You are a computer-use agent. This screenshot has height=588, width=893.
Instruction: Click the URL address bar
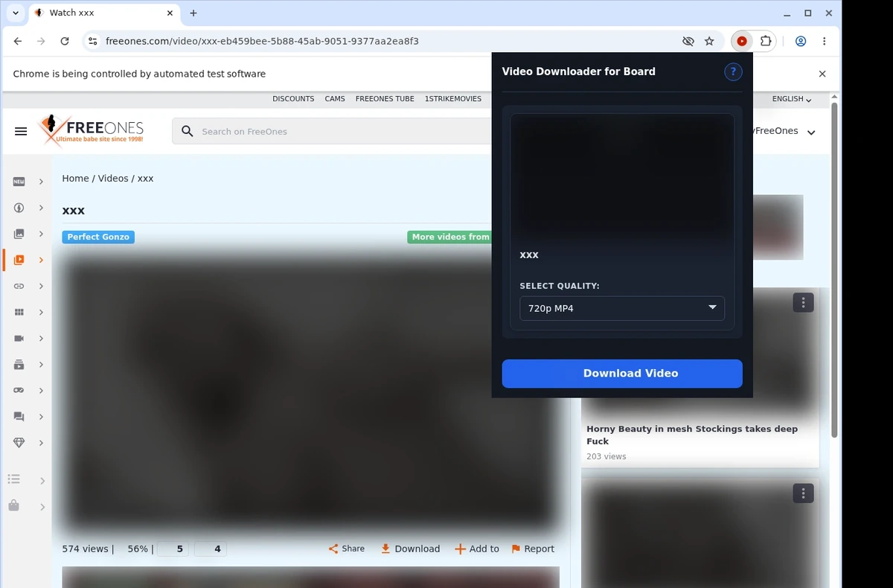(387, 42)
